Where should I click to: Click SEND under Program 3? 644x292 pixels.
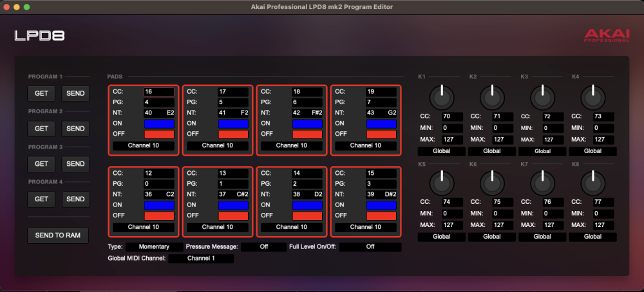[x=75, y=164]
